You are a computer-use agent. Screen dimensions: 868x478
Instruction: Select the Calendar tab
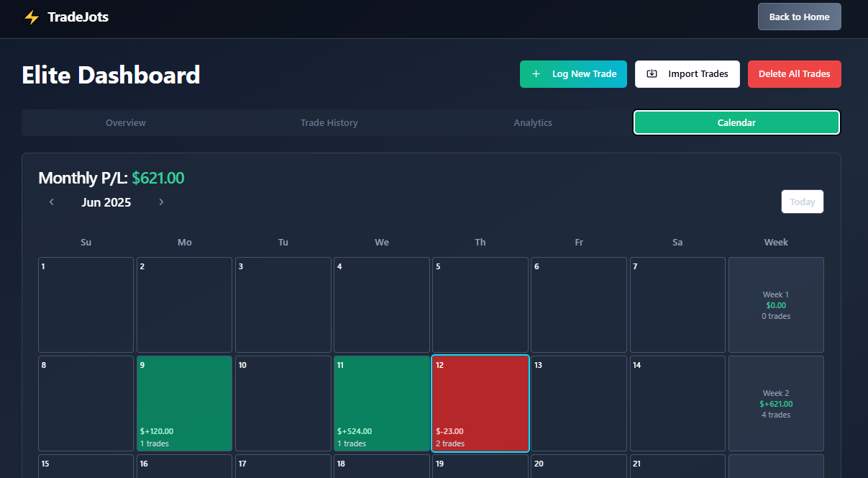tap(736, 122)
